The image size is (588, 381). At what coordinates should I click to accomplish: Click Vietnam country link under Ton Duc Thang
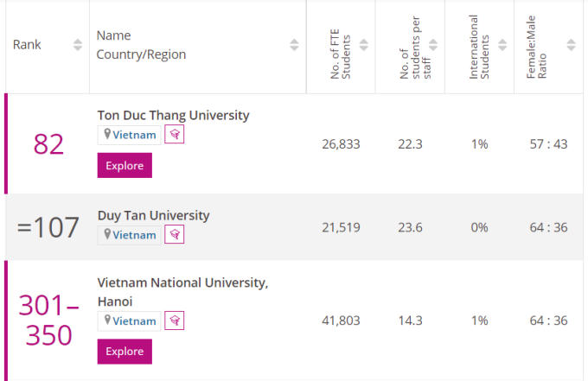coord(135,135)
